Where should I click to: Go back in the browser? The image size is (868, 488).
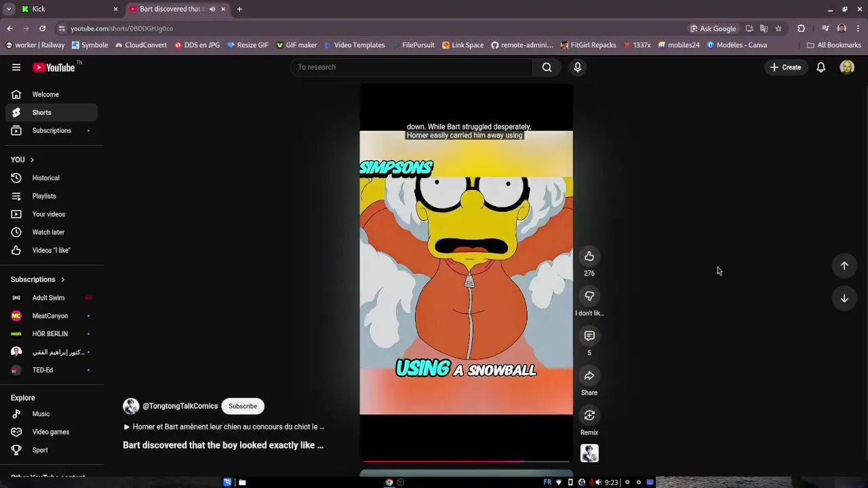pyautogui.click(x=9, y=28)
